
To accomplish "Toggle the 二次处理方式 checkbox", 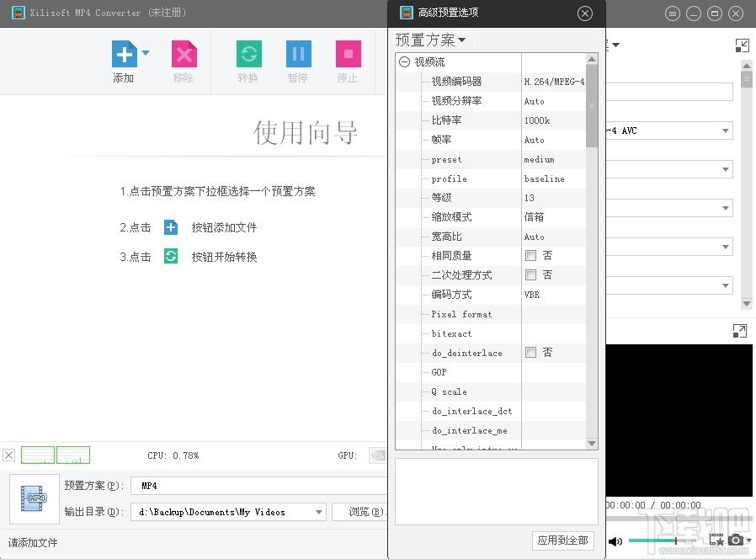I will tap(531, 275).
